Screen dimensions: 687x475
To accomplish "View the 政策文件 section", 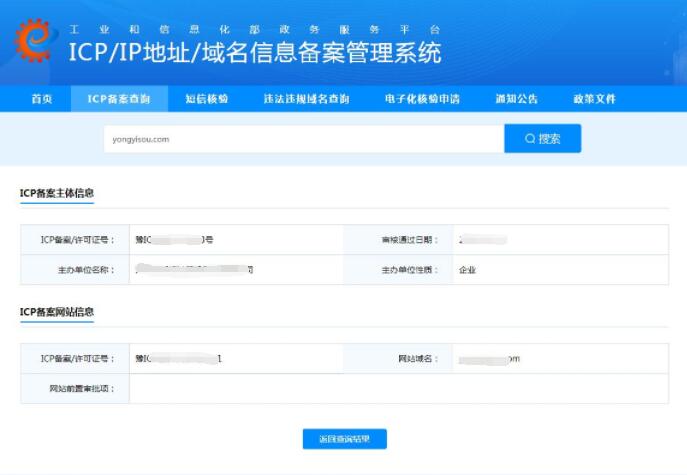I will 594,99.
